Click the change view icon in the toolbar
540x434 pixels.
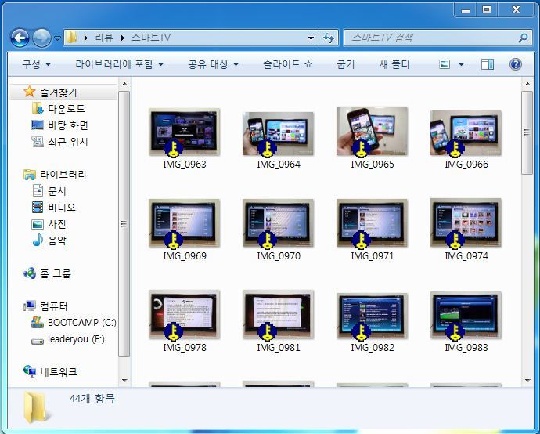pyautogui.click(x=444, y=64)
